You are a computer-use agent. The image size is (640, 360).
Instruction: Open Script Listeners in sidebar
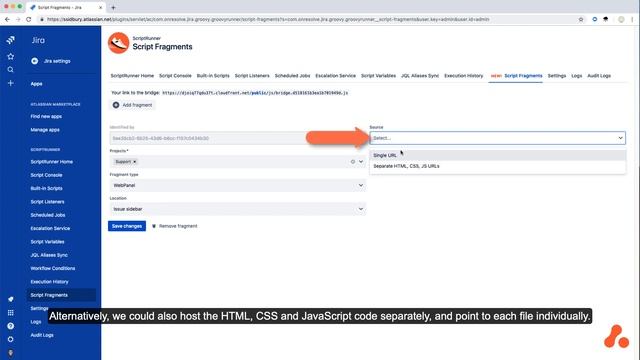tap(47, 202)
